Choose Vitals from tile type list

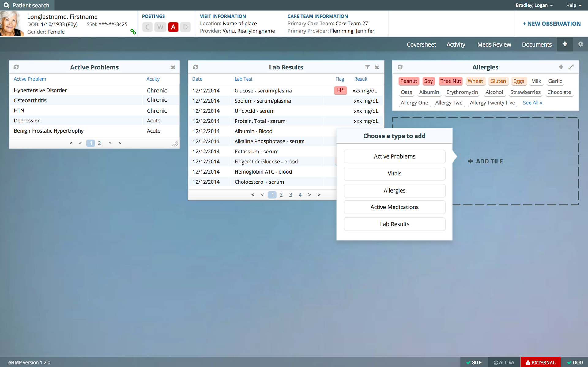394,174
